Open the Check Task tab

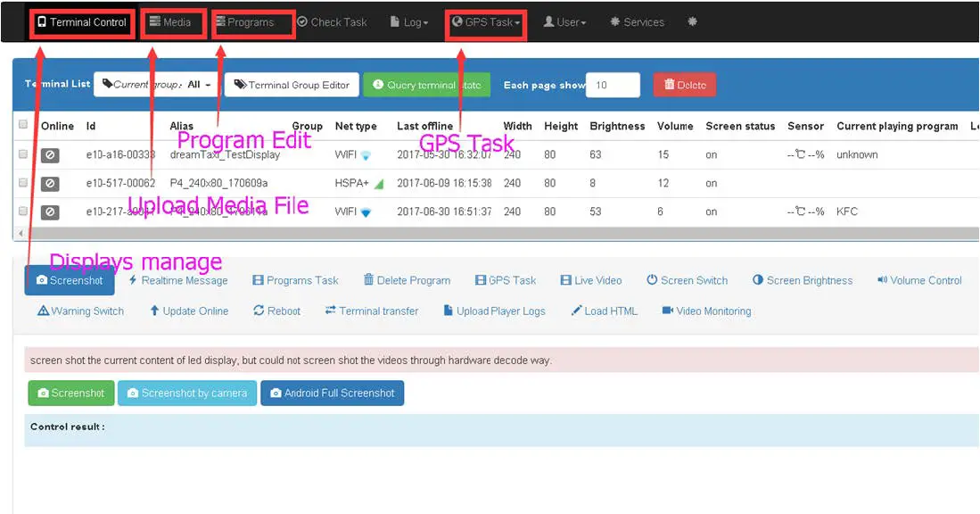pos(332,22)
